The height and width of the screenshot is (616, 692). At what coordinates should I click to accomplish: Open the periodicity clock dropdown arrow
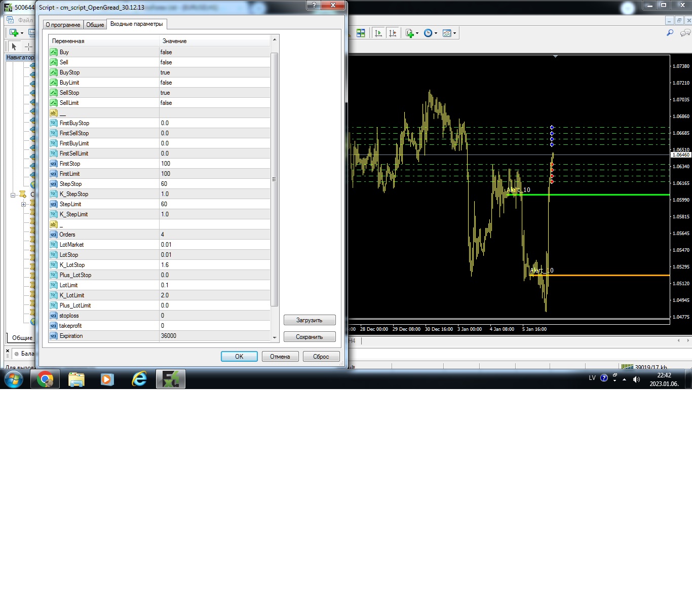436,33
